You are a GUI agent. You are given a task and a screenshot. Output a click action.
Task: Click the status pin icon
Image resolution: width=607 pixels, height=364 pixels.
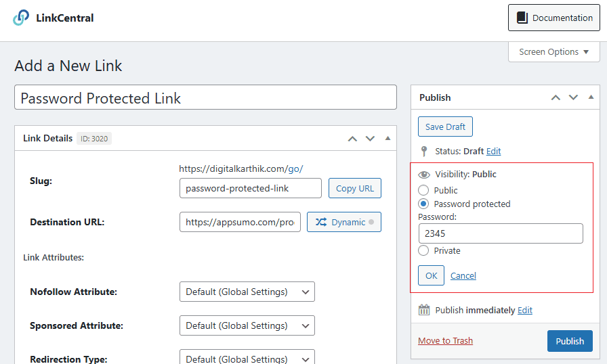[424, 152]
